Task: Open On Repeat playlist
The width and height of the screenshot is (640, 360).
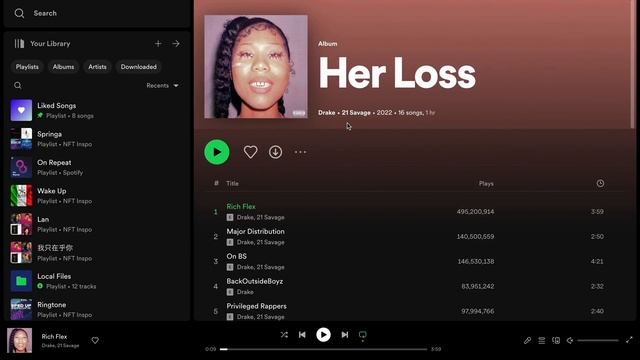Action: [x=97, y=167]
